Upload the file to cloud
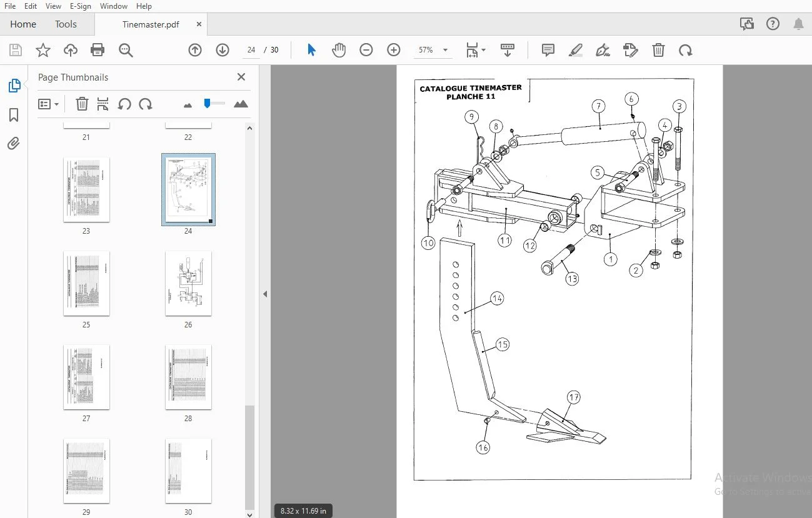This screenshot has height=518, width=812. 70,51
